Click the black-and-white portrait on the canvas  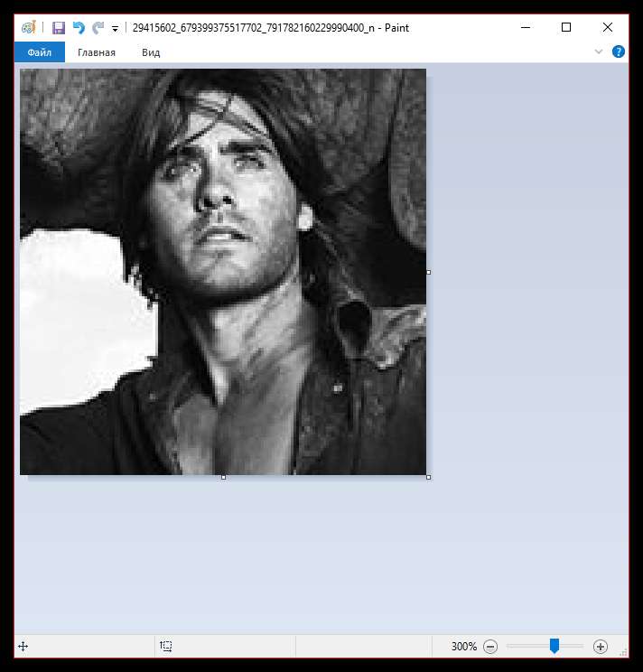click(x=223, y=272)
